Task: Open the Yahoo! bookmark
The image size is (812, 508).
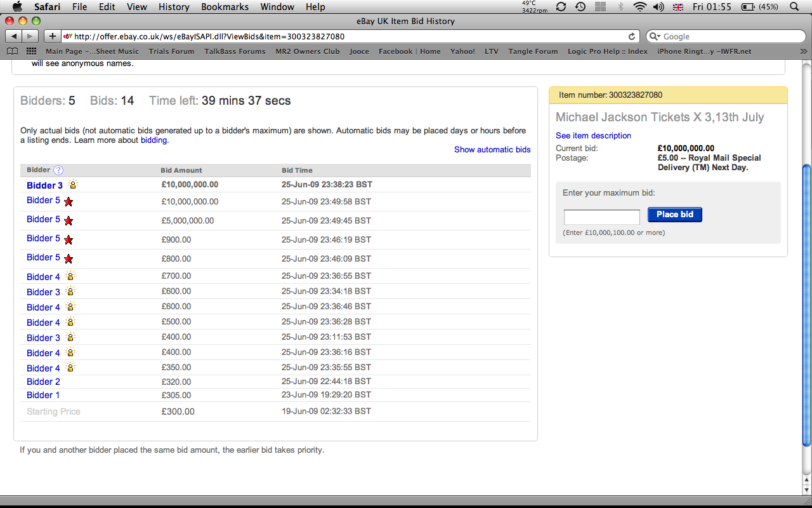Action: click(462, 51)
